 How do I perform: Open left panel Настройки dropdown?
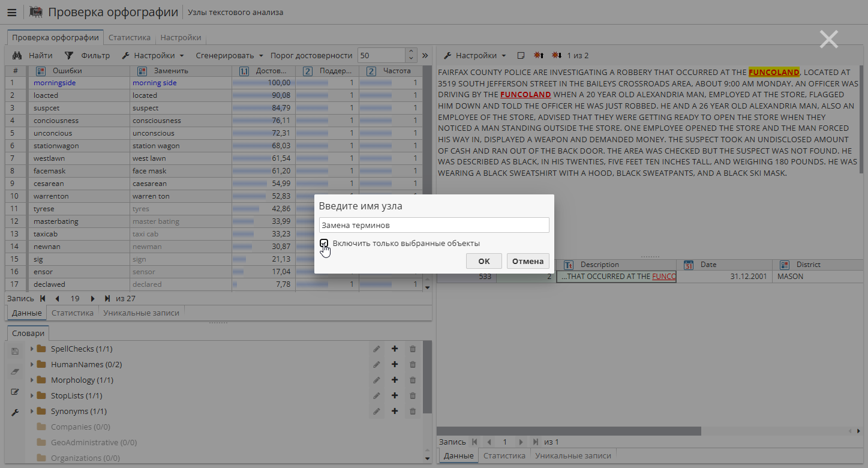click(x=153, y=55)
